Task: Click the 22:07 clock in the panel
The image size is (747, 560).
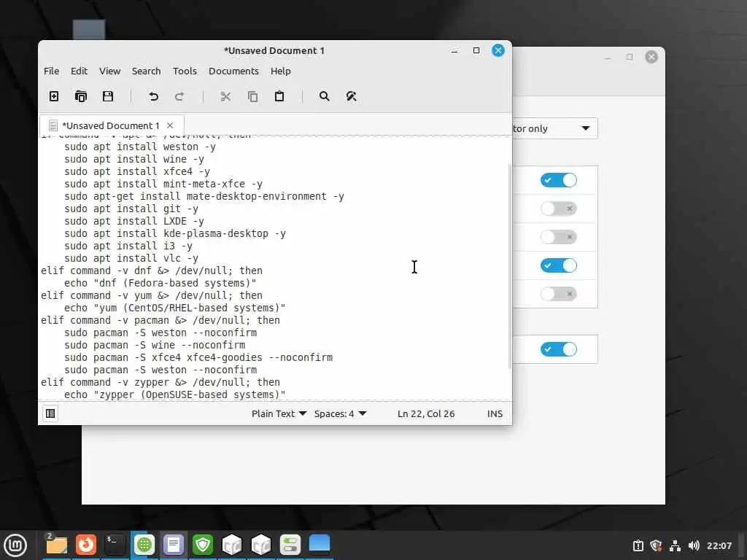Action: pyautogui.click(x=719, y=545)
